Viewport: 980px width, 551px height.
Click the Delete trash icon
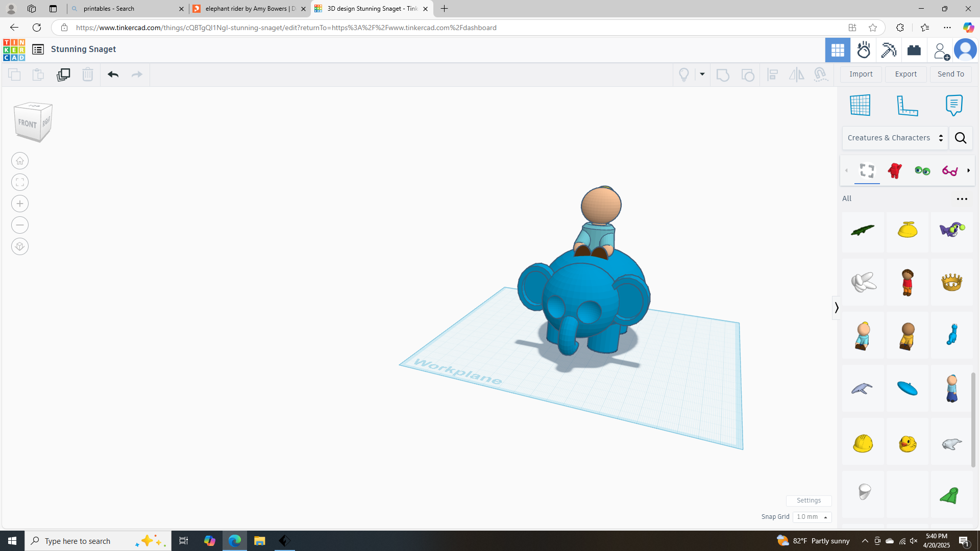(x=88, y=74)
